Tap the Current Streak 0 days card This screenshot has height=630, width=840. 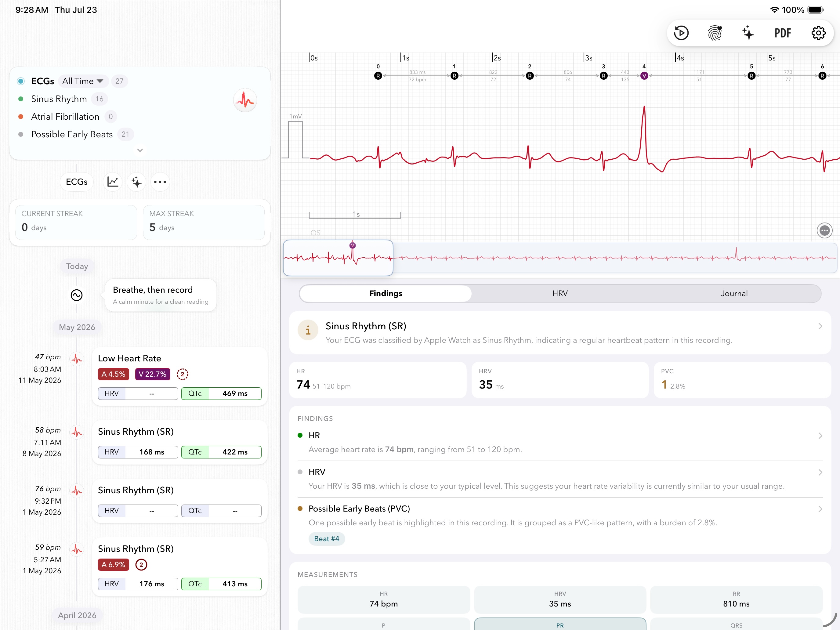pos(76,223)
